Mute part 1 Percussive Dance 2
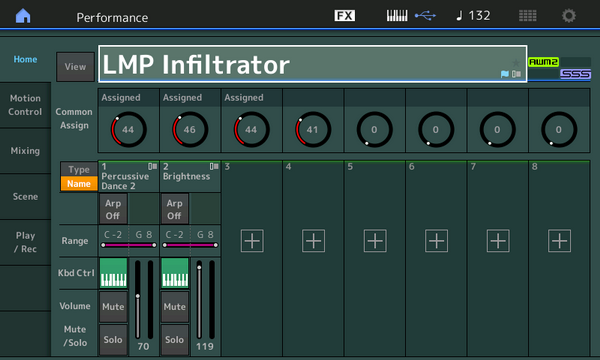This screenshot has height=360, width=600. click(x=113, y=307)
